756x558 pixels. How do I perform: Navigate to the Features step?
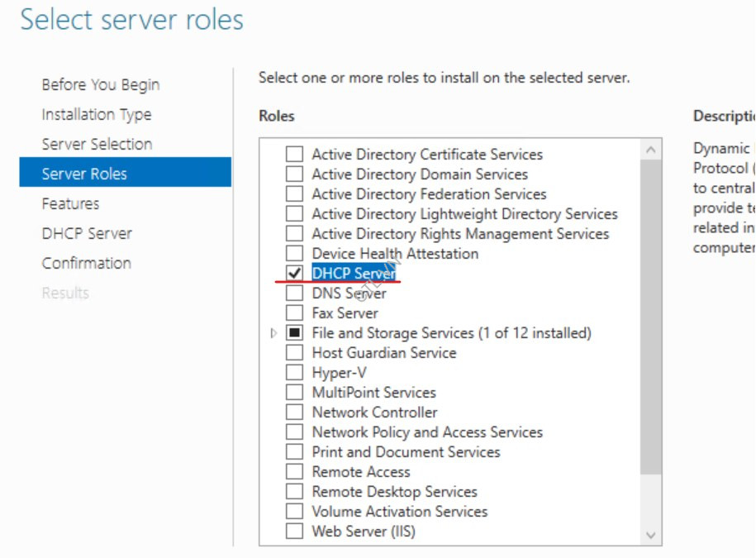[x=70, y=203]
